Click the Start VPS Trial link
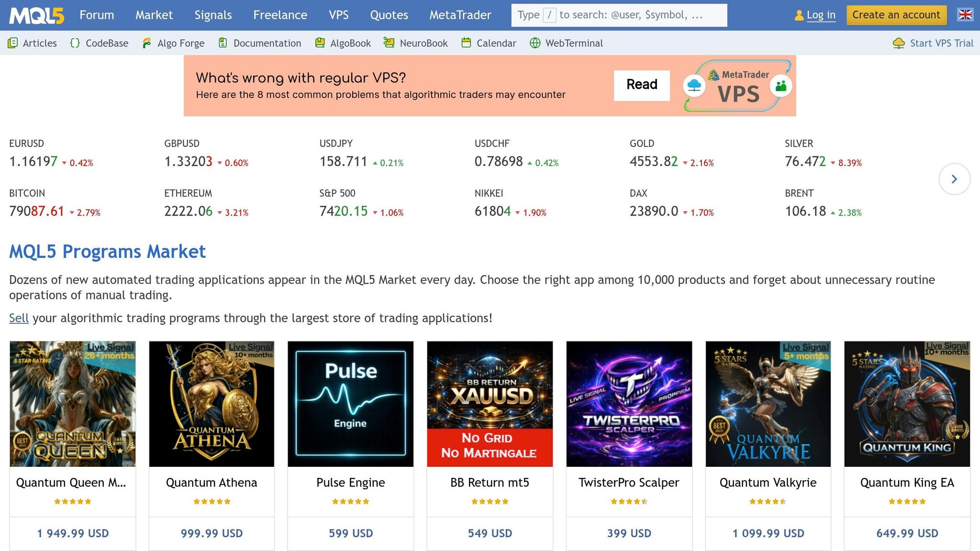This screenshot has height=551, width=980. (942, 43)
